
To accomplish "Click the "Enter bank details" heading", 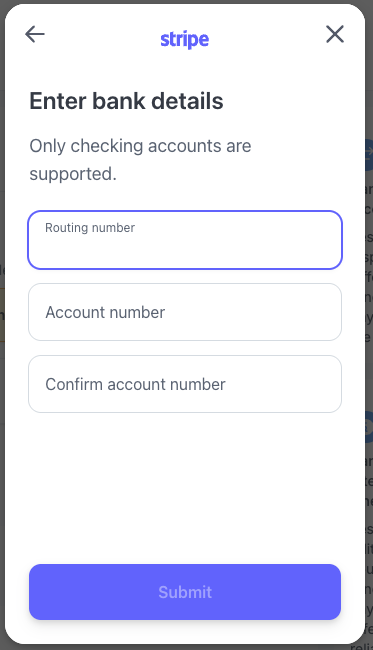I will [126, 101].
